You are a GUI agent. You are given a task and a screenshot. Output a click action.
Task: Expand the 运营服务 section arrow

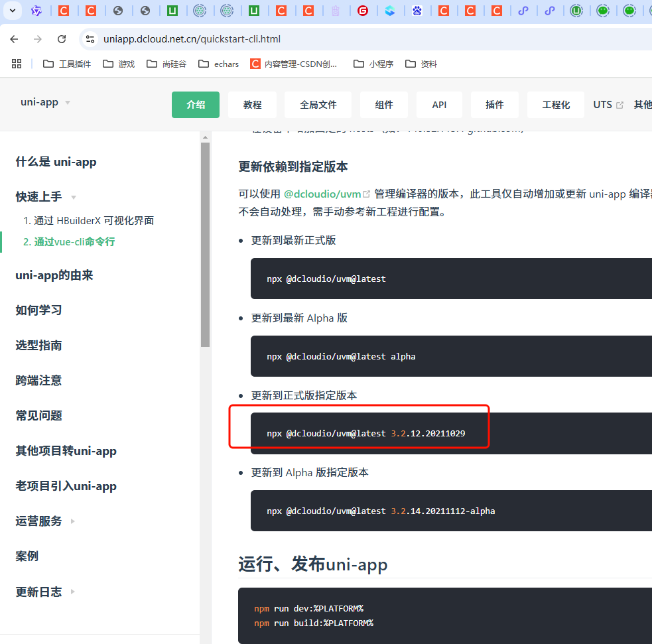(73, 521)
